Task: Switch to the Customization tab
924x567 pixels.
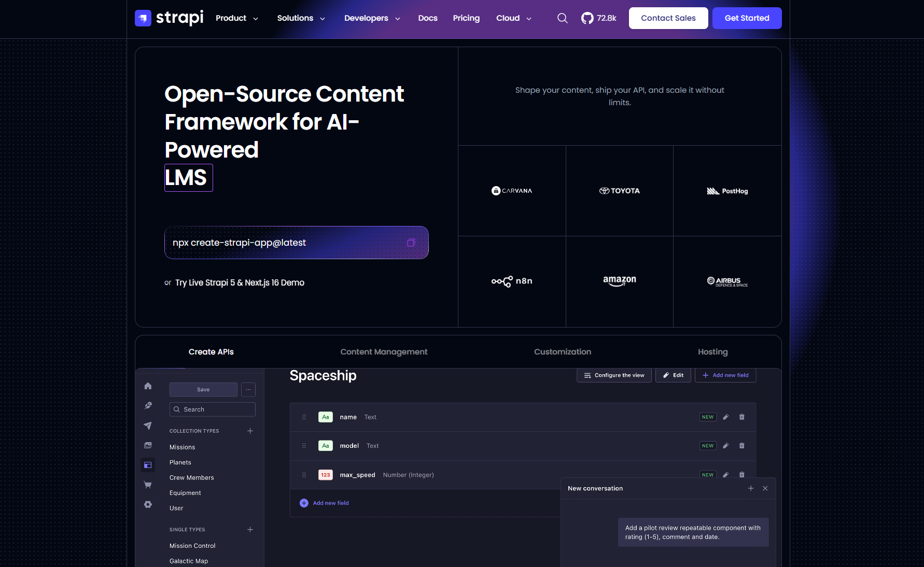Action: 563,352
